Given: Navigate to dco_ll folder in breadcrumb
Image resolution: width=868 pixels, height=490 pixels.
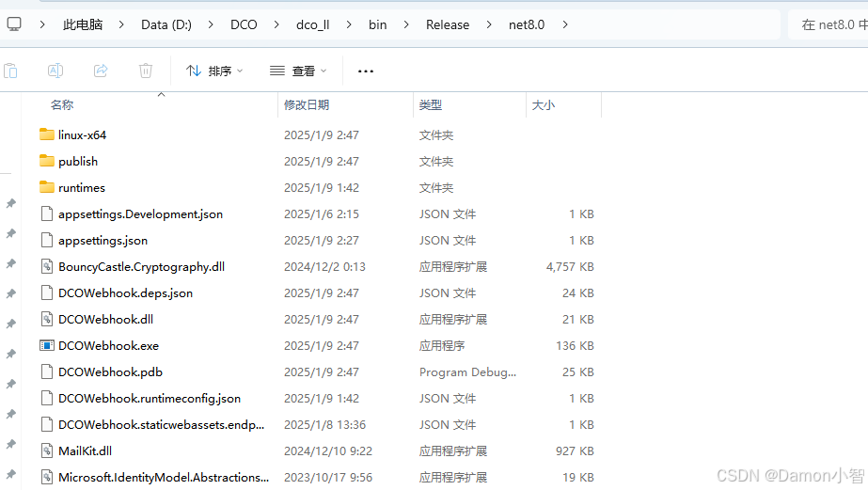Looking at the screenshot, I should pyautogui.click(x=313, y=24).
